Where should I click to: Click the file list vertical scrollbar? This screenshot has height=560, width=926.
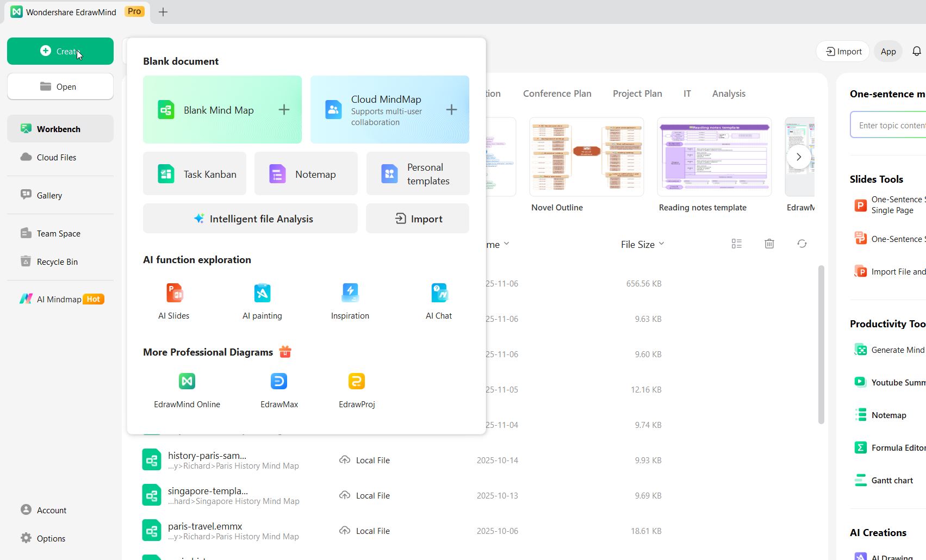[x=821, y=344]
